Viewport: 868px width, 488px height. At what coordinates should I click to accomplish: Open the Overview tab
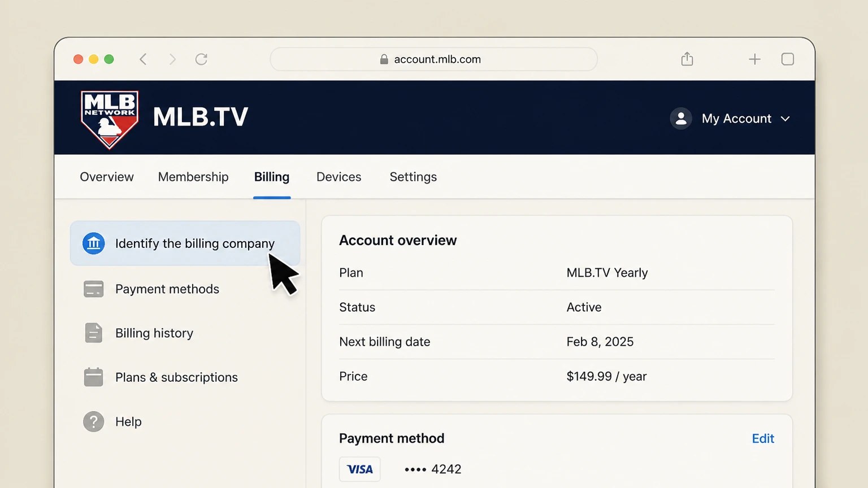click(x=107, y=177)
